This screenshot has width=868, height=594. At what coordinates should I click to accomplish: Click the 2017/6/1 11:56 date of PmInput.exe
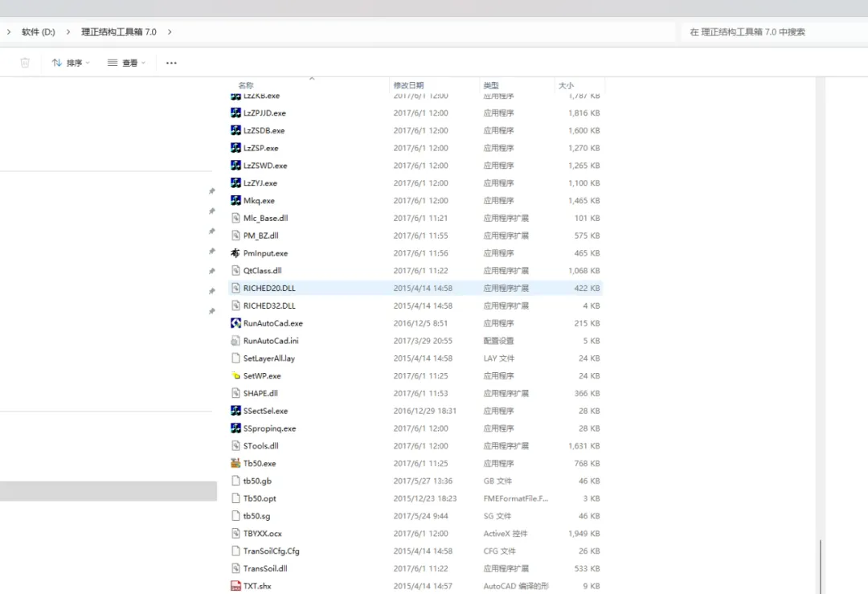420,253
